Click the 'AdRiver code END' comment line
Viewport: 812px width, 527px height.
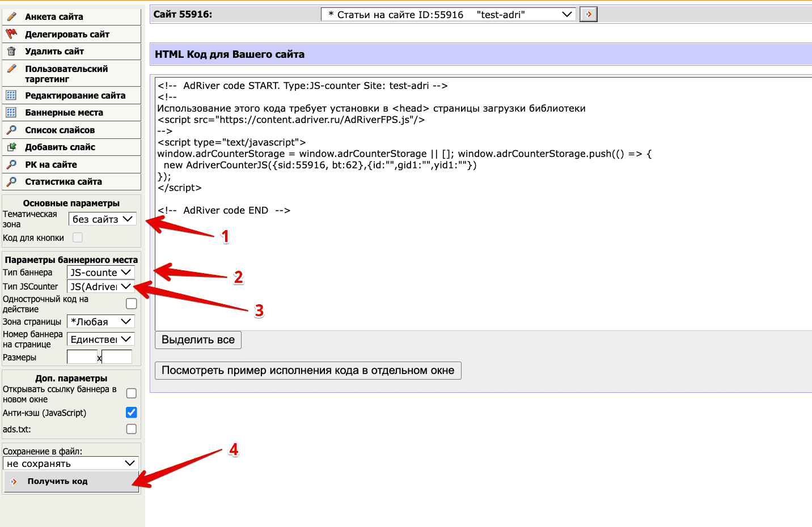[x=224, y=210]
